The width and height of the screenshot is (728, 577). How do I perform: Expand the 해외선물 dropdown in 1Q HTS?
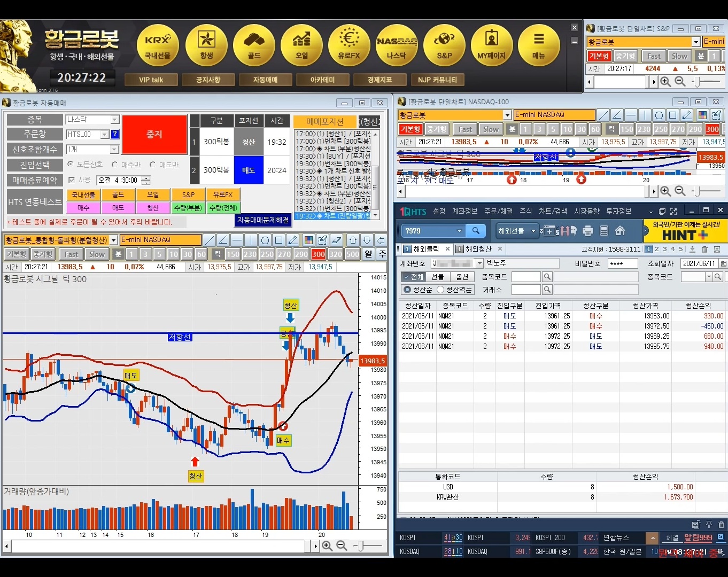pyautogui.click(x=533, y=231)
